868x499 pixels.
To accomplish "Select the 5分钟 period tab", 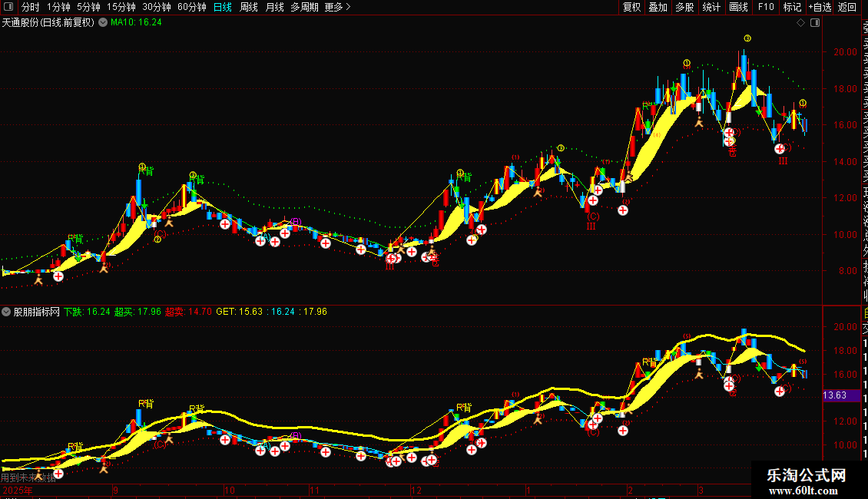I will point(88,7).
